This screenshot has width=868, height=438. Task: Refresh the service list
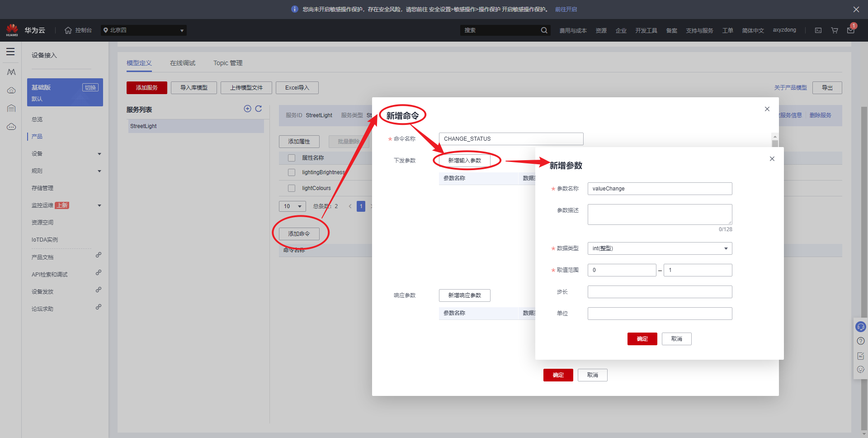[x=259, y=109]
